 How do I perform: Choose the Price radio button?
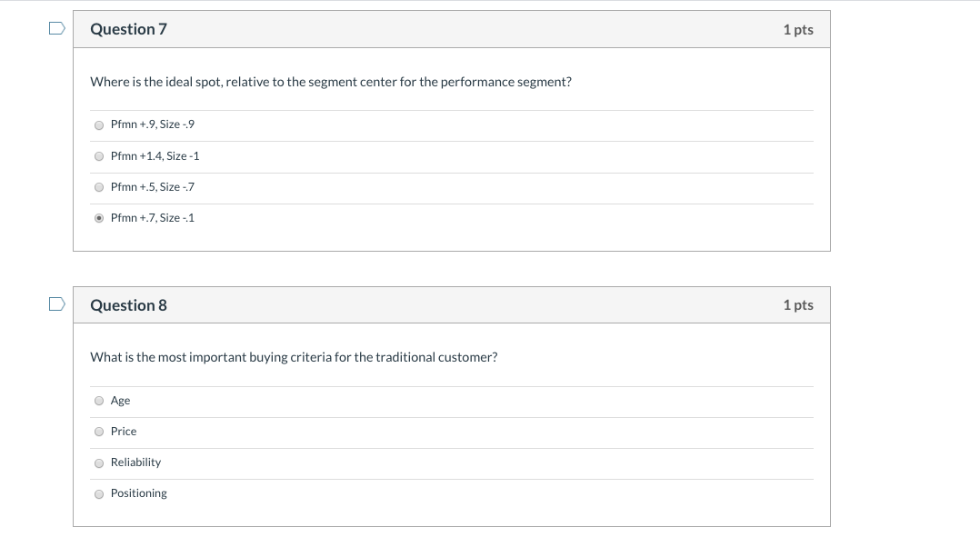tap(99, 432)
